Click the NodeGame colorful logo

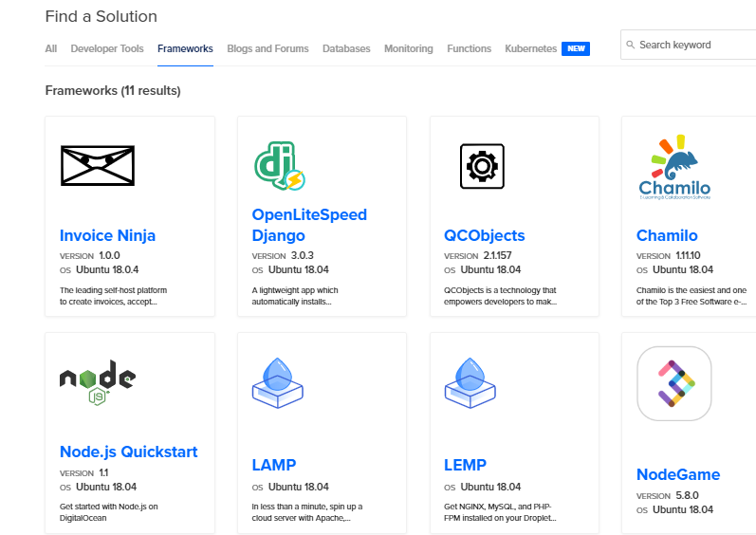674,383
